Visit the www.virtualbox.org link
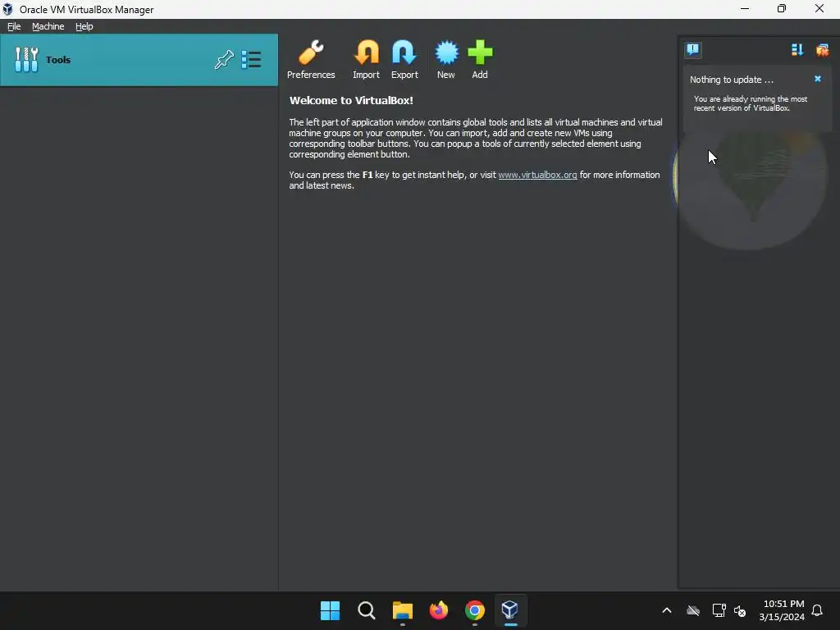Screen dimensions: 840x630 tap(537, 175)
